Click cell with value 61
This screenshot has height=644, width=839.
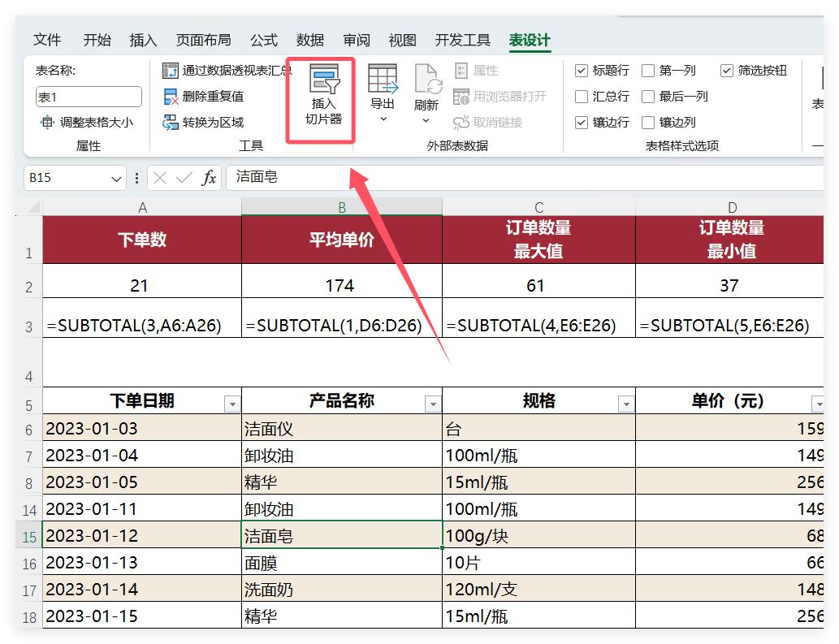pyautogui.click(x=538, y=281)
